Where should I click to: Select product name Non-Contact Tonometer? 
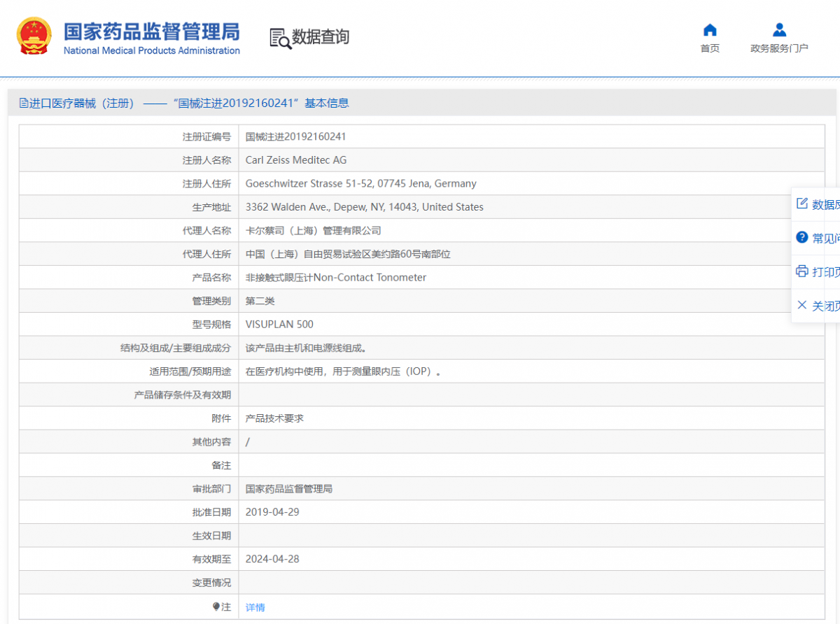[336, 278]
